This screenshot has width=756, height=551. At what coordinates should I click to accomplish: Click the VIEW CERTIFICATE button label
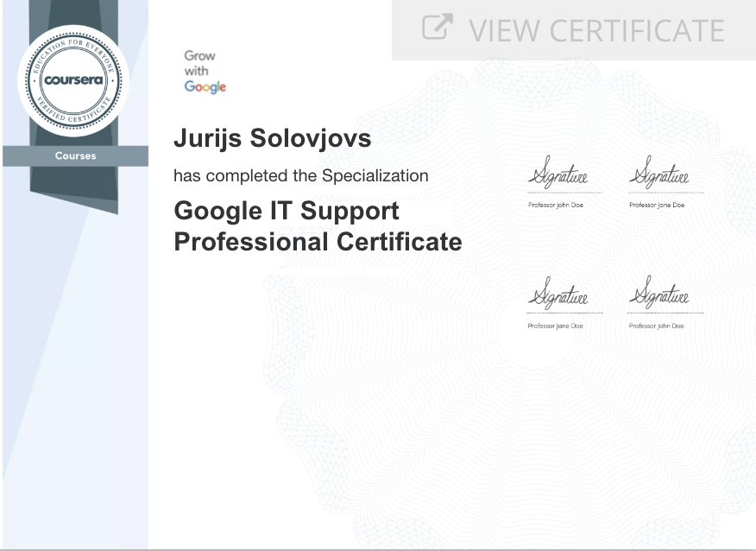coord(596,30)
